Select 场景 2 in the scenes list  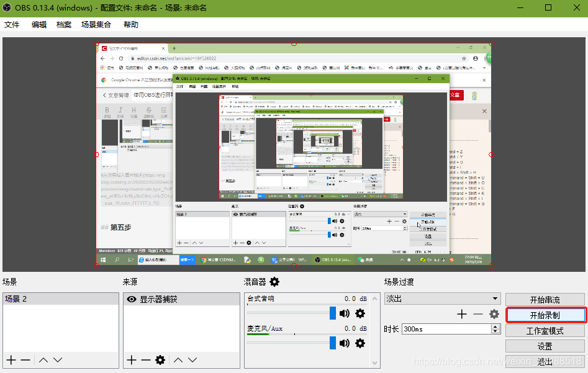click(61, 299)
